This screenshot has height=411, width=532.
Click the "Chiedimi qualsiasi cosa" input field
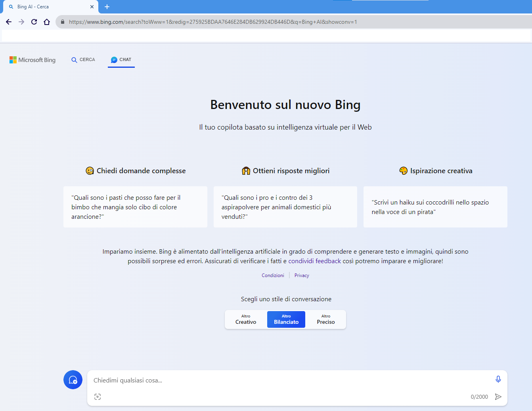pos(285,380)
